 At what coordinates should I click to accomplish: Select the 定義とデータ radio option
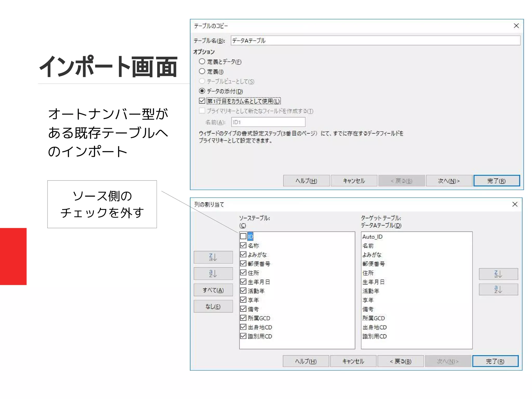pyautogui.click(x=202, y=62)
